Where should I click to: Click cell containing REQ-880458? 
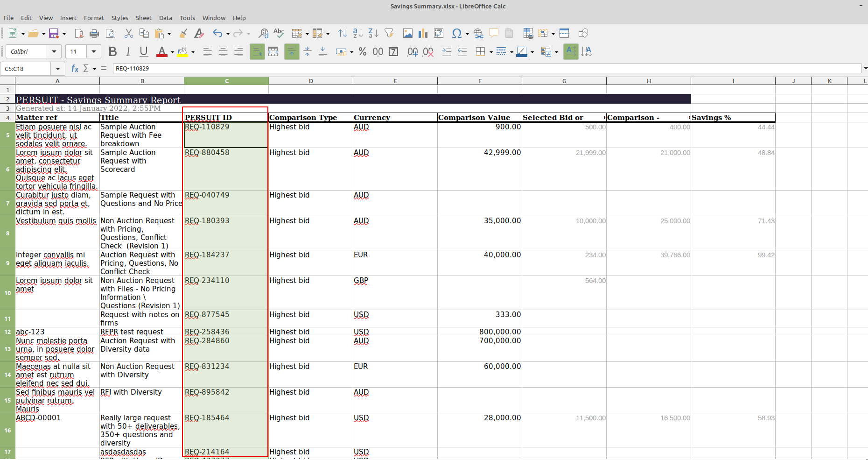tap(226, 169)
